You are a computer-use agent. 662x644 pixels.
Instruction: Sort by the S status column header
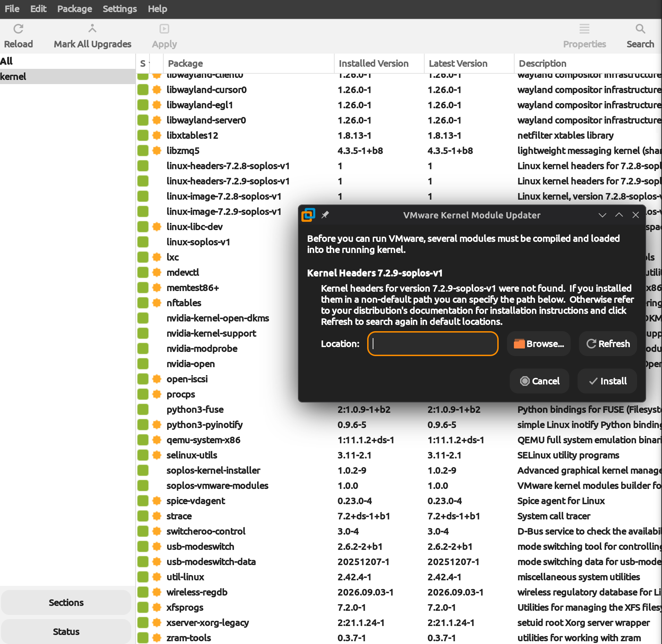coord(143,63)
